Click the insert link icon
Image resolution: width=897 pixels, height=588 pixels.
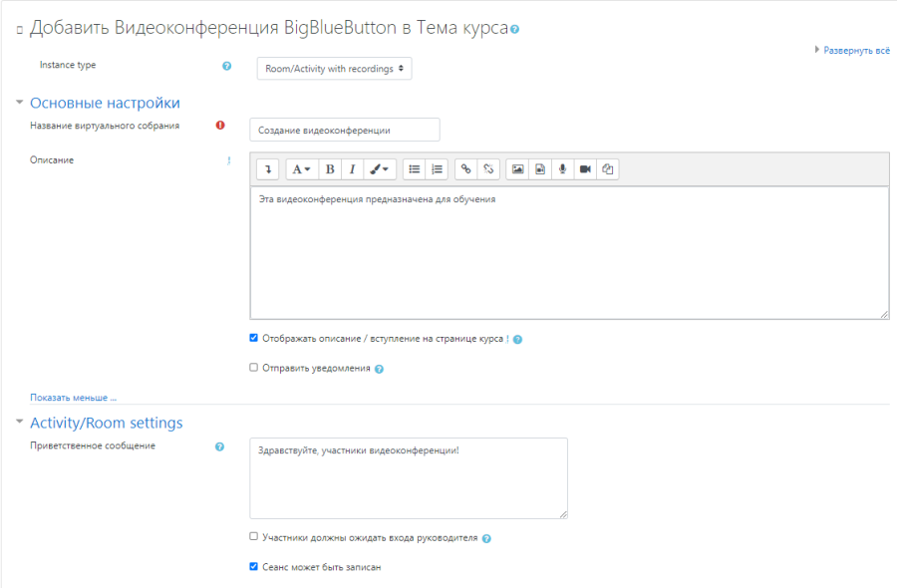click(x=465, y=169)
